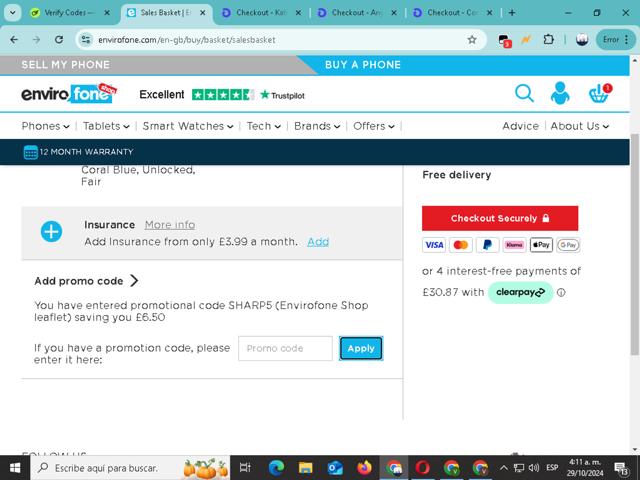Click the Klarna payment icon
This screenshot has width=640, height=480.
coord(514,245)
